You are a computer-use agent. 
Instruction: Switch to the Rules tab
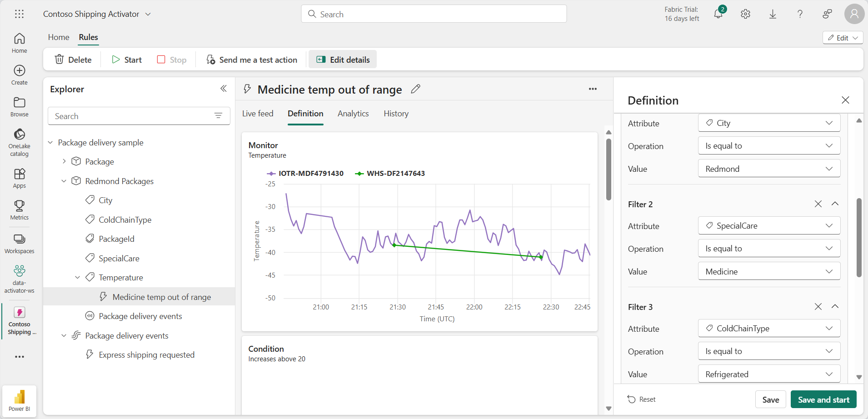tap(88, 37)
